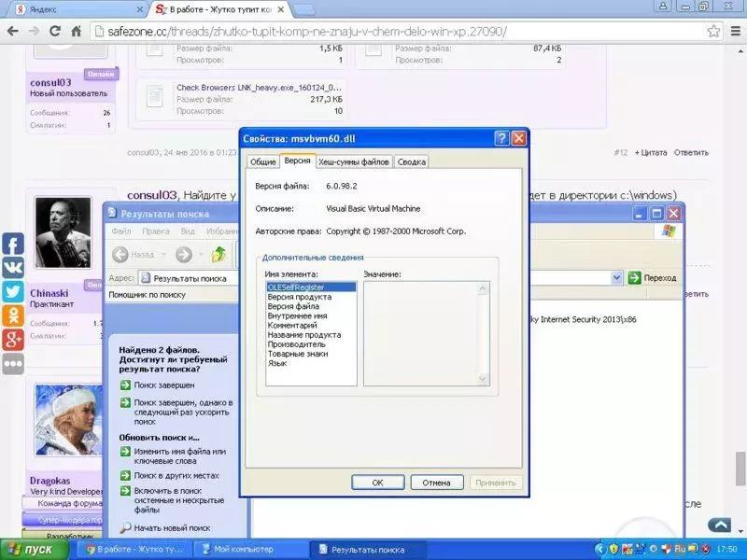Click the + Цитата link
The image size is (747, 560).
tap(650, 152)
